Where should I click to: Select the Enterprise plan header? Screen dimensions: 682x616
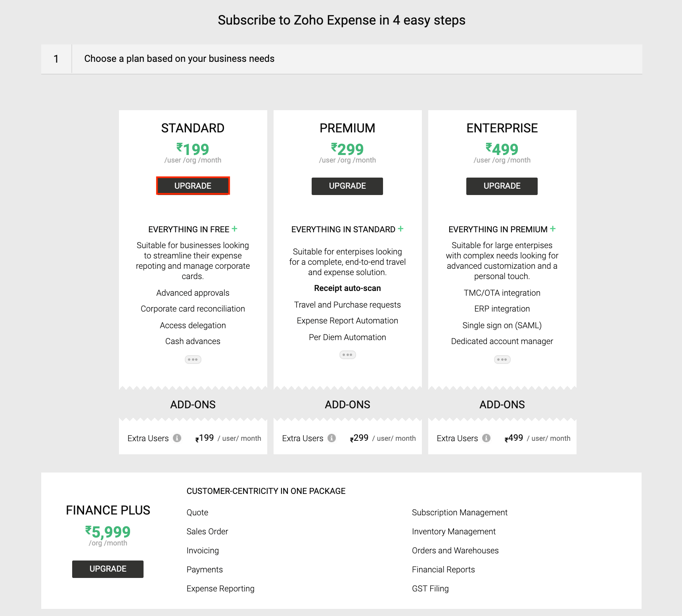click(502, 128)
